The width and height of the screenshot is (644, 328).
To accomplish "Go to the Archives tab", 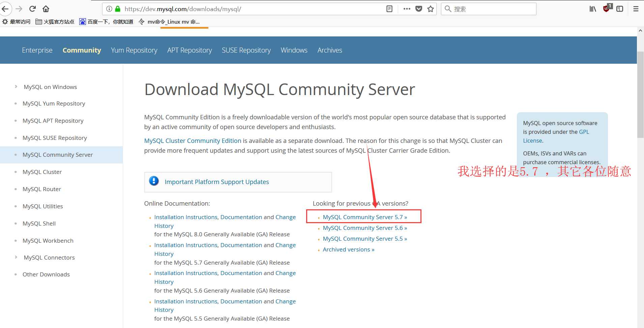I will 330,50.
